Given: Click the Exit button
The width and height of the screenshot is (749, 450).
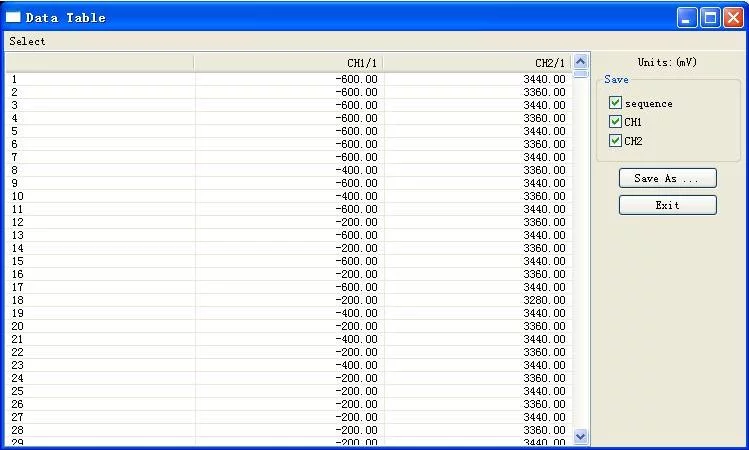Looking at the screenshot, I should coord(667,205).
